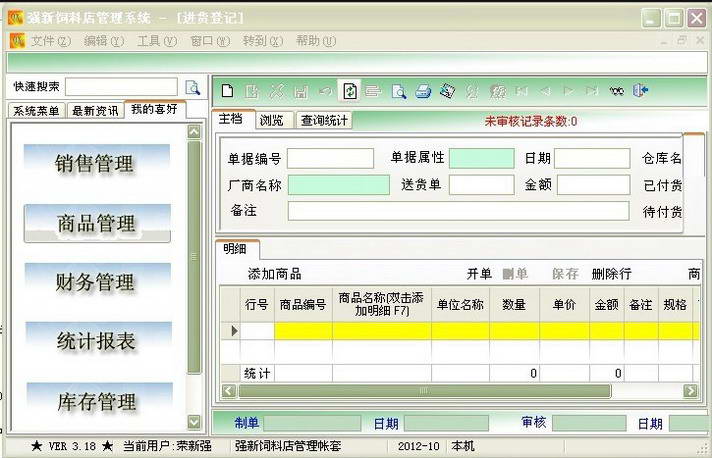This screenshot has height=458, width=712.
Task: Open 商品管理 module
Action: pos(97,223)
